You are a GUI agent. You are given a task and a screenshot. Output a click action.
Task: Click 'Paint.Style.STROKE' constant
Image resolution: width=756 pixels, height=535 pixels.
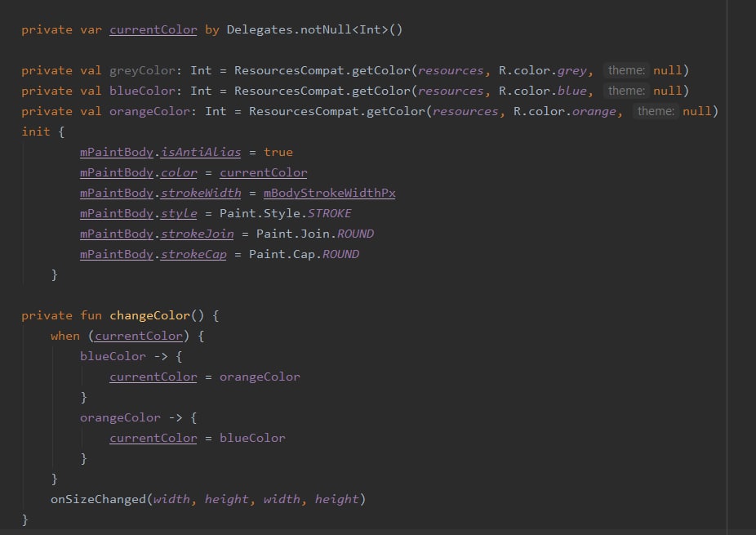click(286, 213)
